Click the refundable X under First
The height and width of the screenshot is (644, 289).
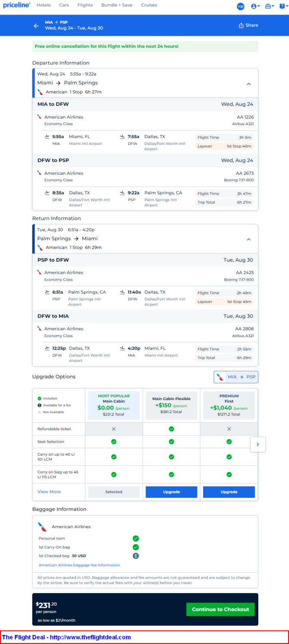(229, 429)
